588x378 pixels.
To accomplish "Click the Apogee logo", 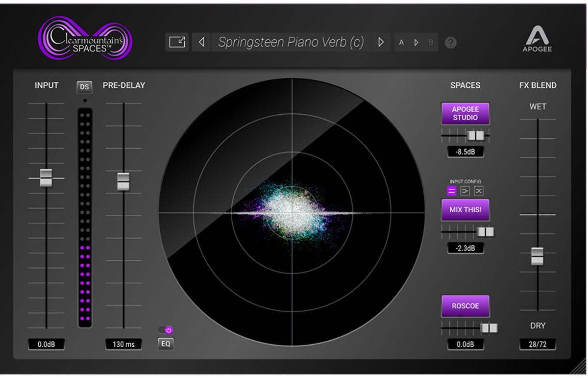I will click(x=537, y=39).
